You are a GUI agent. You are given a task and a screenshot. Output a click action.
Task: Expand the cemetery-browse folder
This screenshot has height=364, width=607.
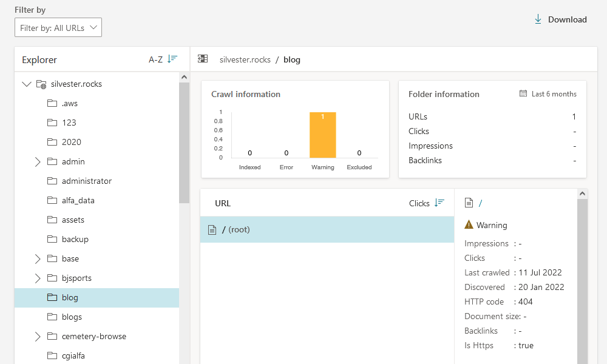(38, 337)
